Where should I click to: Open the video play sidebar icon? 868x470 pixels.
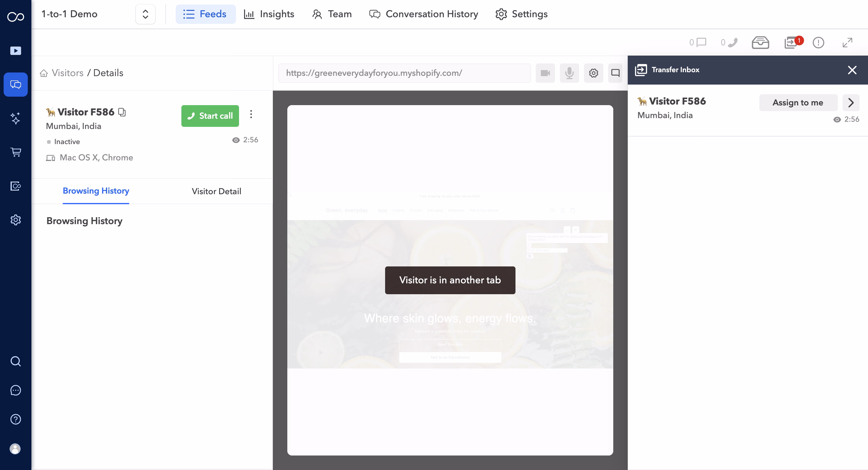tap(15, 50)
